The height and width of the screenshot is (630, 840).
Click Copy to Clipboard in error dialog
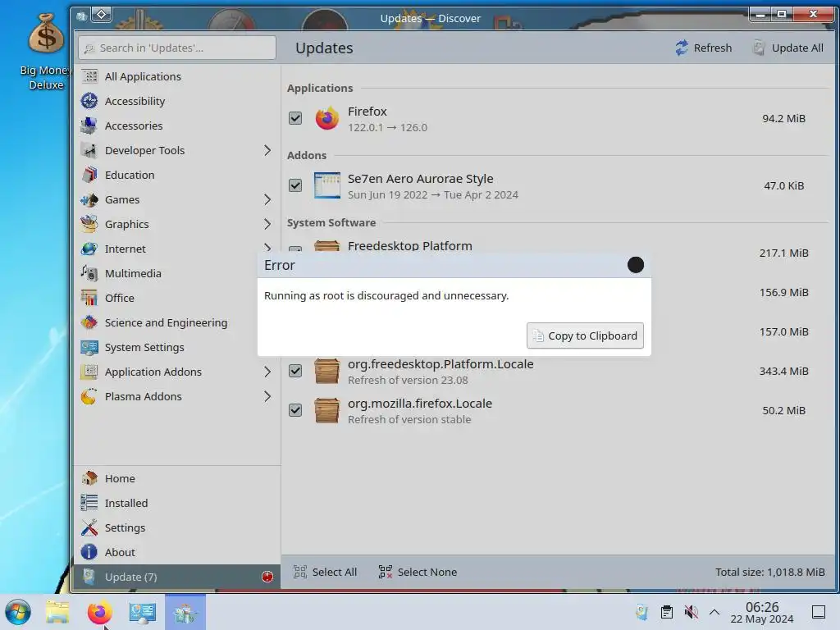[x=585, y=336]
